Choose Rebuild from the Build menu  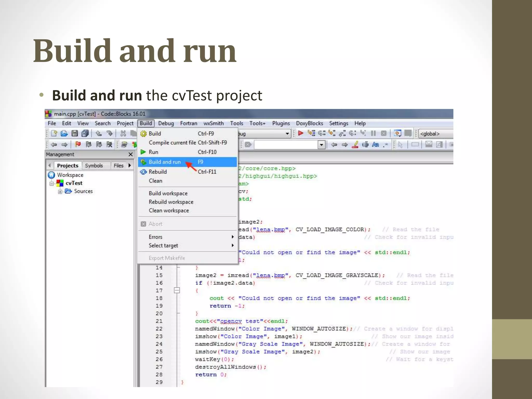click(187, 172)
